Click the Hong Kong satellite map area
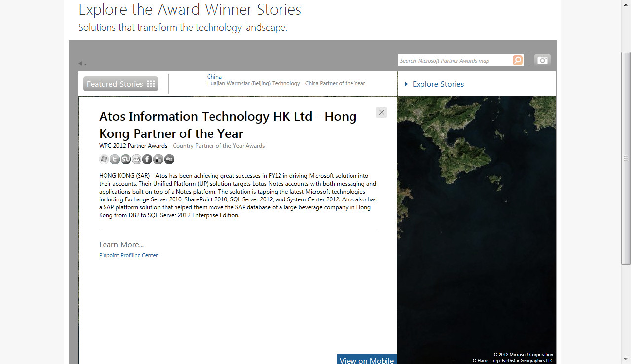Image resolution: width=631 pixels, height=364 pixels. click(476, 230)
